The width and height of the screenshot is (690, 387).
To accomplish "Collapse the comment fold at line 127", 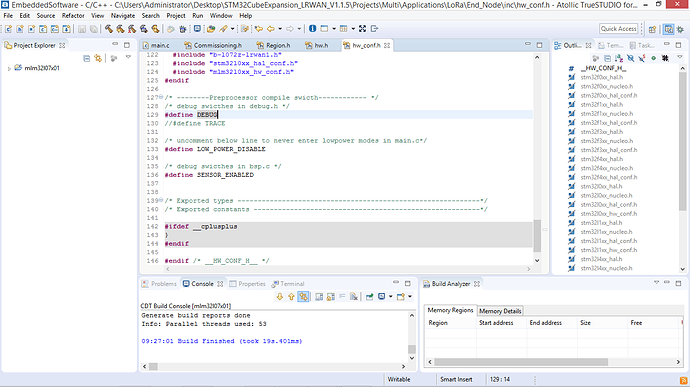I will [161, 97].
